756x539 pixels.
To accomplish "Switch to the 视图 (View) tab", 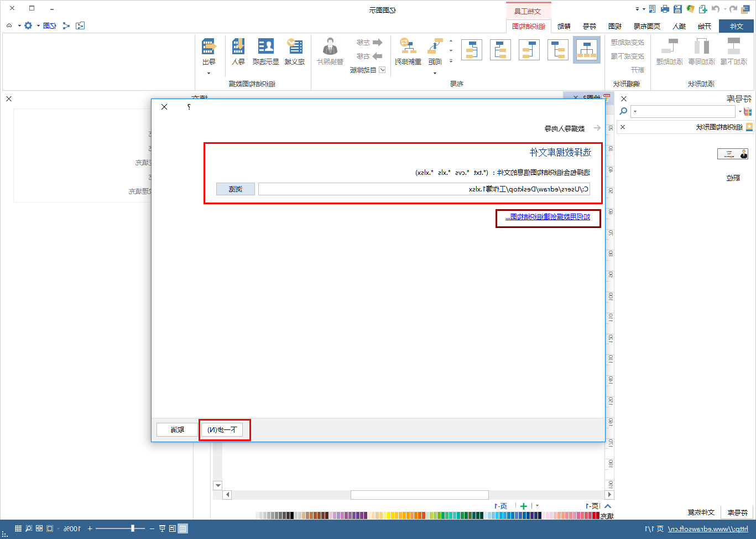I will click(615, 26).
